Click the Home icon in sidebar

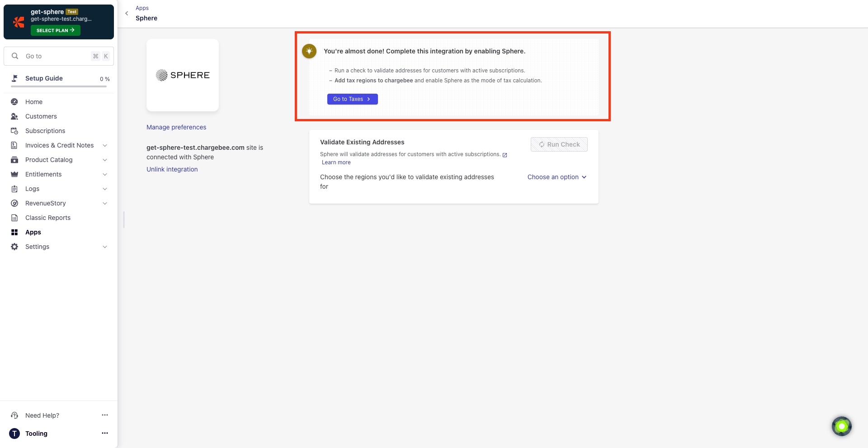[x=14, y=102]
